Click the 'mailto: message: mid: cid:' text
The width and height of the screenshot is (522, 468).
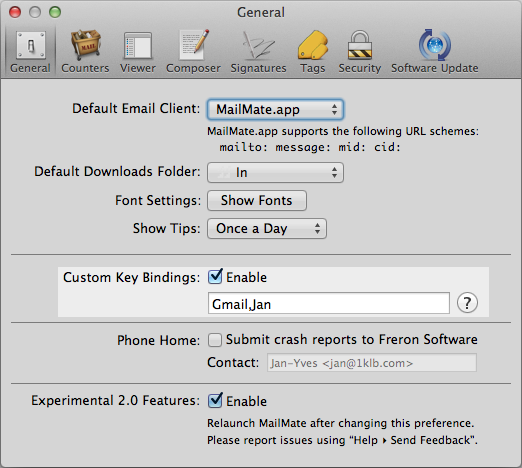[310, 147]
